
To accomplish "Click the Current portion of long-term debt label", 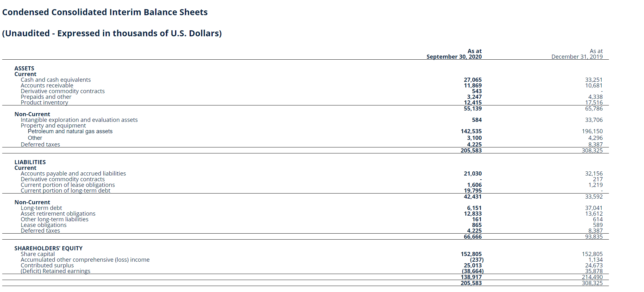I will coord(65,191).
